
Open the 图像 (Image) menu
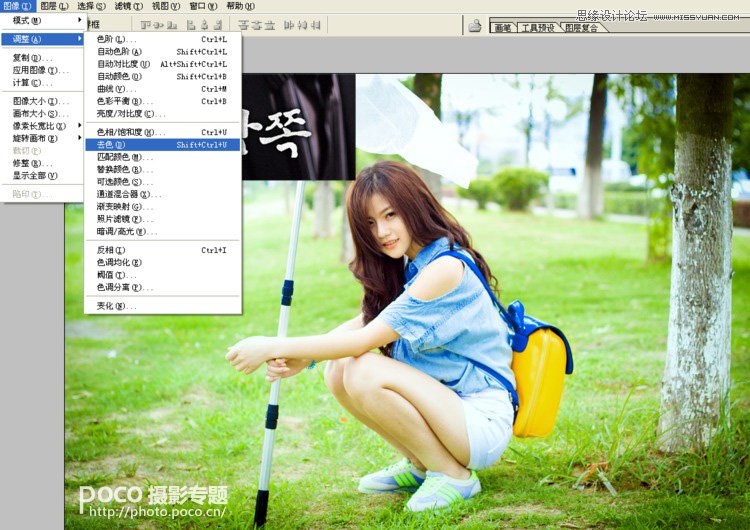click(17, 6)
